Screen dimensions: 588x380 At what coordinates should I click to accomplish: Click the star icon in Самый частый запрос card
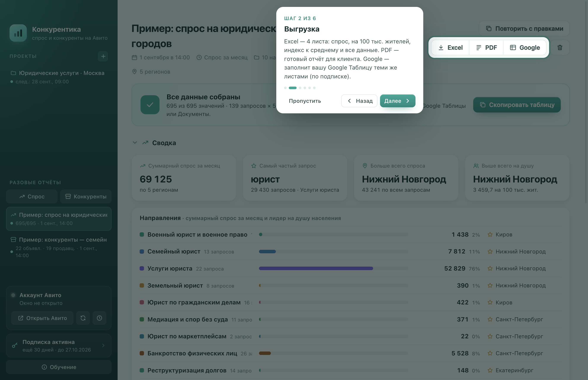[x=254, y=166]
